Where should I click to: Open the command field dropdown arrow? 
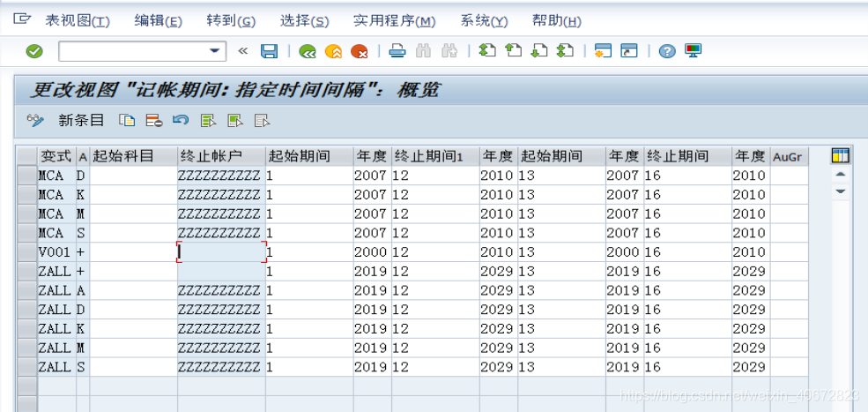click(x=215, y=51)
